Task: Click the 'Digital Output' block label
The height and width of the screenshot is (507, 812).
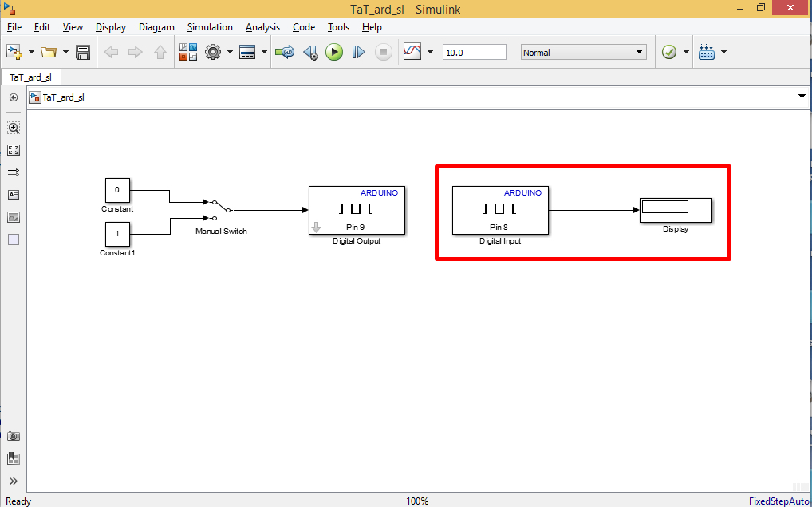Action: 357,241
